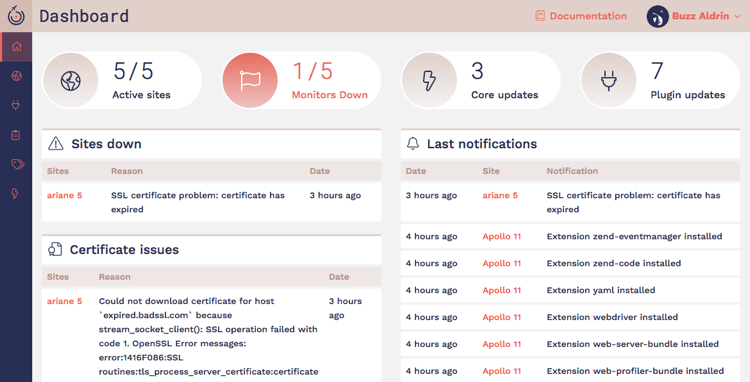
Task: Click the Plugin updates plug icon
Action: 608,80
